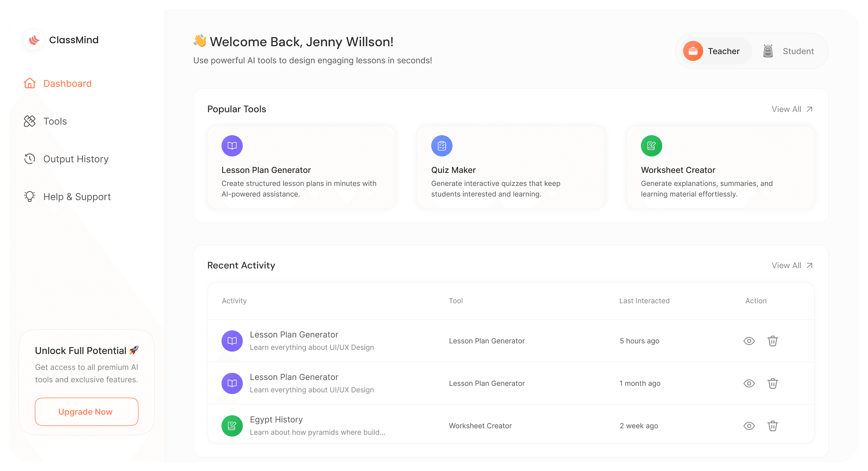The height and width of the screenshot is (471, 868).
Task: View the 5-hours-ago Lesson Plan activity
Action: coord(749,341)
